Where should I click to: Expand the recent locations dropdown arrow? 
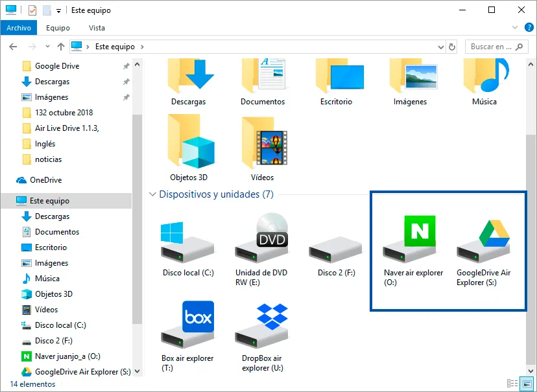pyautogui.click(x=47, y=47)
